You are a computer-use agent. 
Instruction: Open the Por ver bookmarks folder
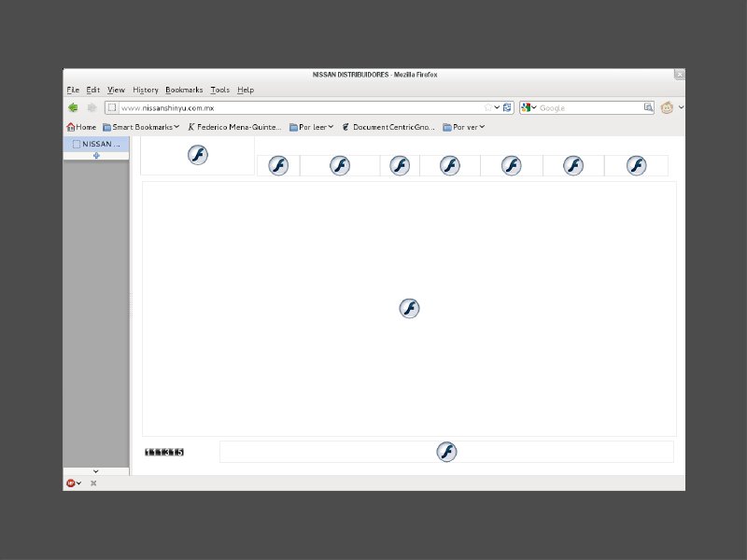(464, 127)
